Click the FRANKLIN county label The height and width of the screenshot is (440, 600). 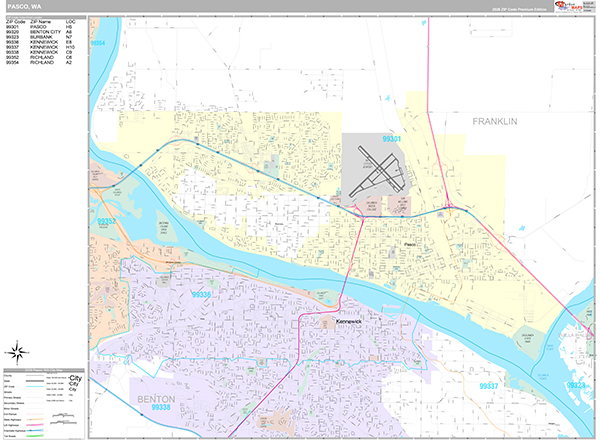(495, 121)
